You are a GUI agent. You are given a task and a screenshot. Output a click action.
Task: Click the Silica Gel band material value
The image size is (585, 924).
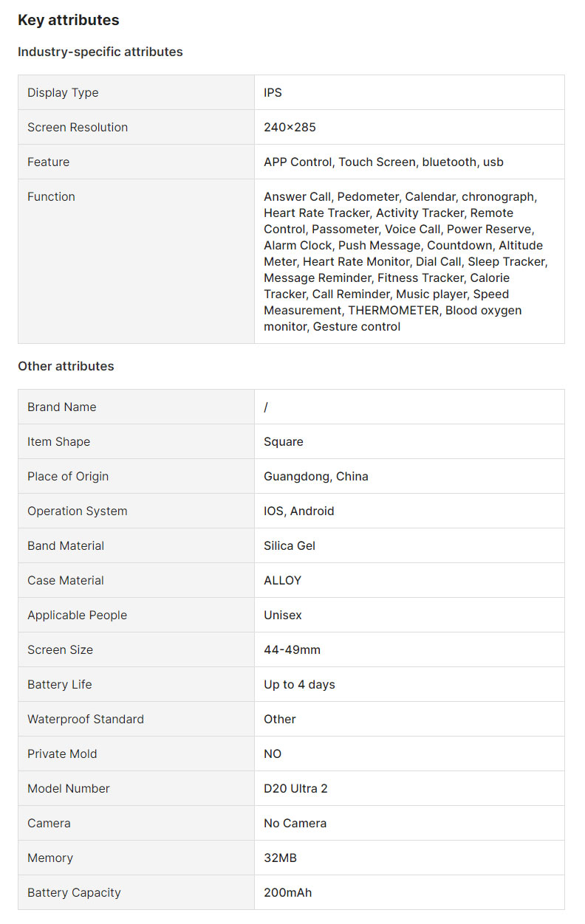tap(290, 546)
